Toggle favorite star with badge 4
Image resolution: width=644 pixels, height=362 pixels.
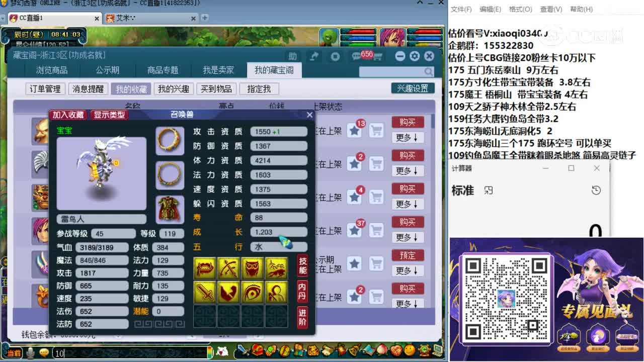click(355, 198)
